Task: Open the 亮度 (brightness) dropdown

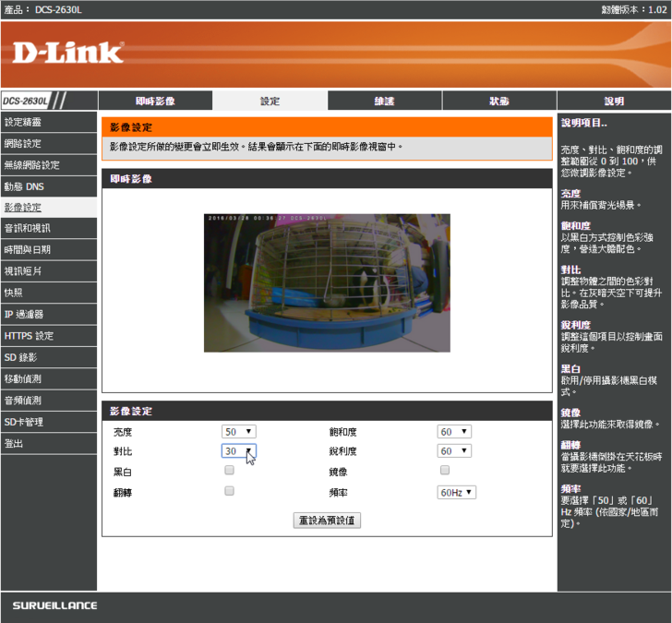Action: tap(238, 431)
